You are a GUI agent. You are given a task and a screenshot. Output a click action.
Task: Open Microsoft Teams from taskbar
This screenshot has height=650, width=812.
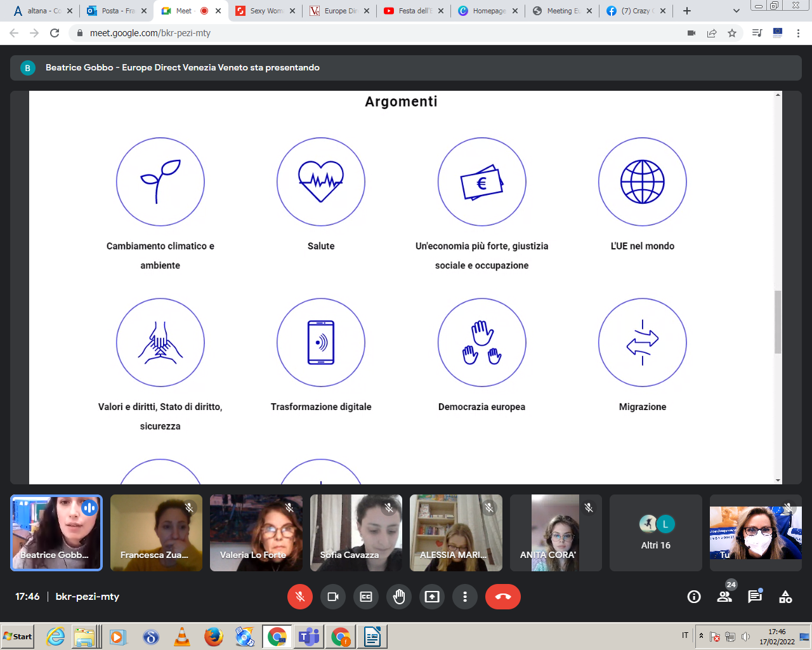tap(309, 637)
